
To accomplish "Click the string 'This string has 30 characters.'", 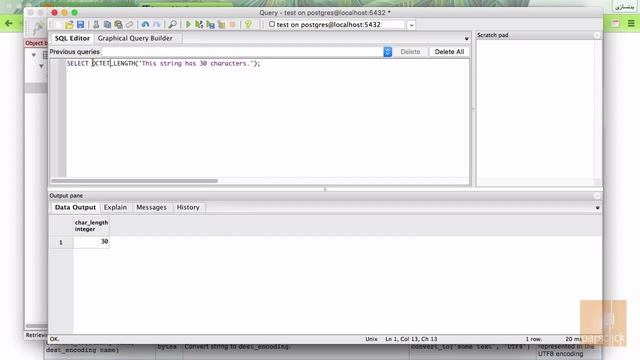I will point(197,63).
